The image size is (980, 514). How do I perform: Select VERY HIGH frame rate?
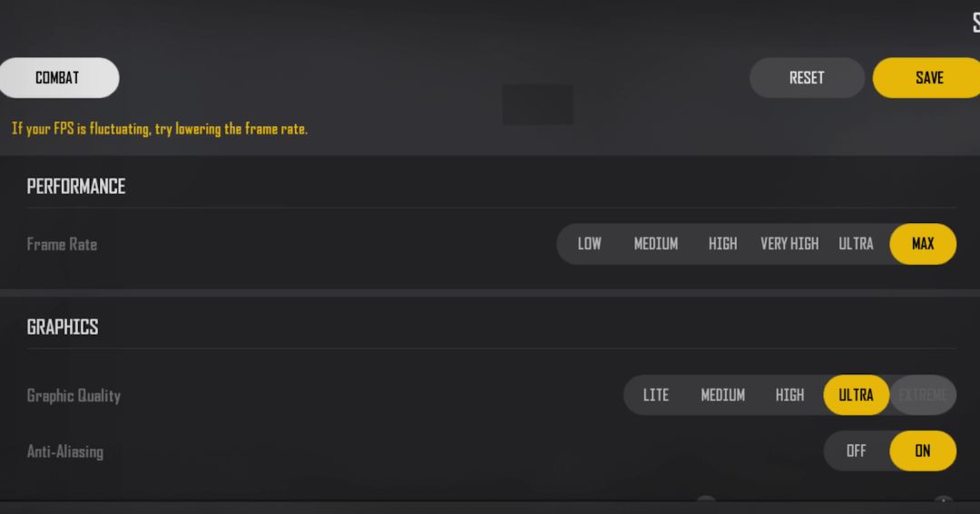tap(789, 244)
